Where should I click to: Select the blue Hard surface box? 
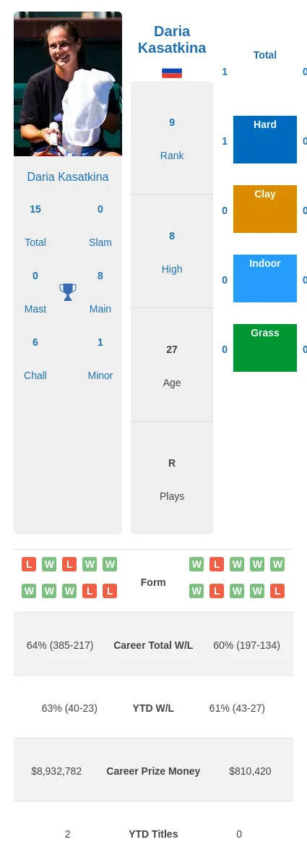(x=265, y=140)
